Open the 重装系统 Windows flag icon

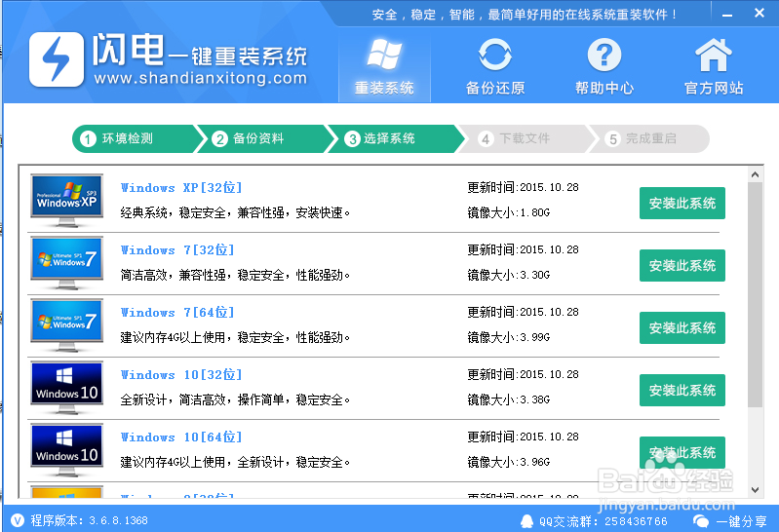point(384,54)
